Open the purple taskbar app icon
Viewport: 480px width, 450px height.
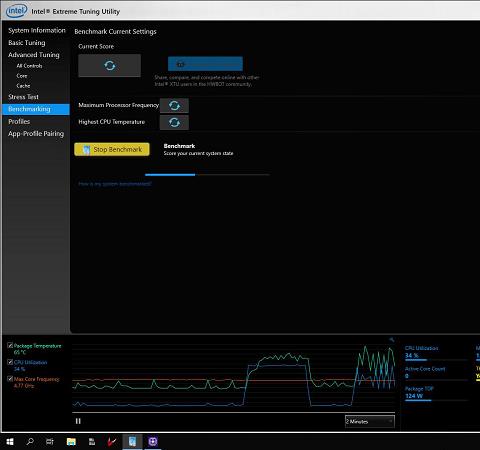click(153, 442)
